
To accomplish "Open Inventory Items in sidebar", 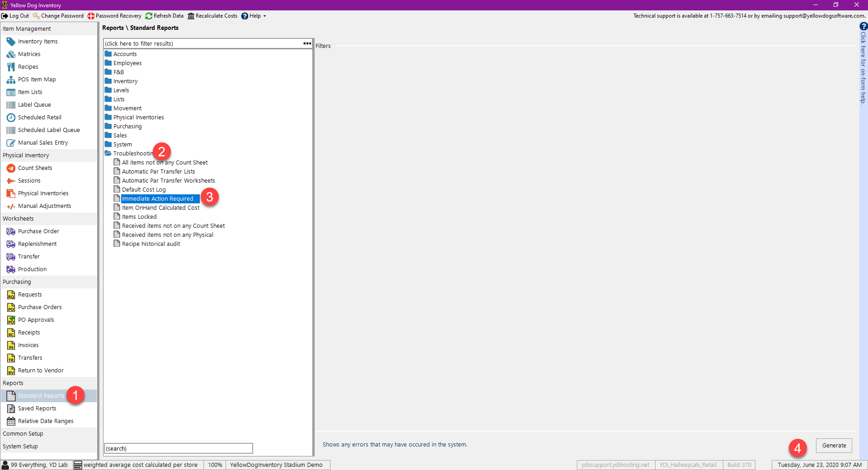I will [38, 41].
